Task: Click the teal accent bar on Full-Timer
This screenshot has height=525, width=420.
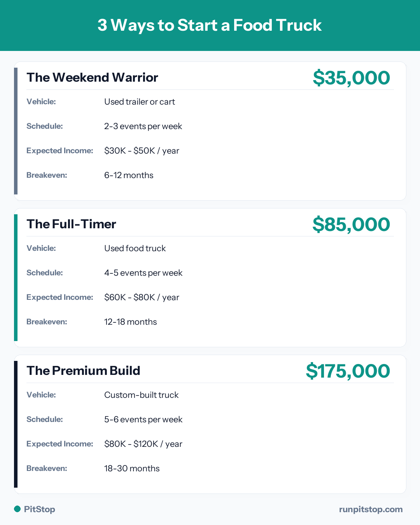Action: click(x=16, y=278)
